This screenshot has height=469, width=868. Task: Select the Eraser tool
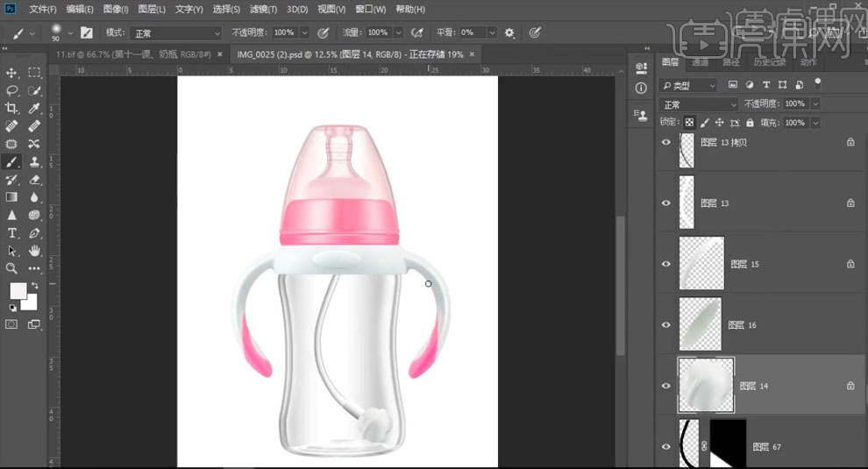(34, 180)
